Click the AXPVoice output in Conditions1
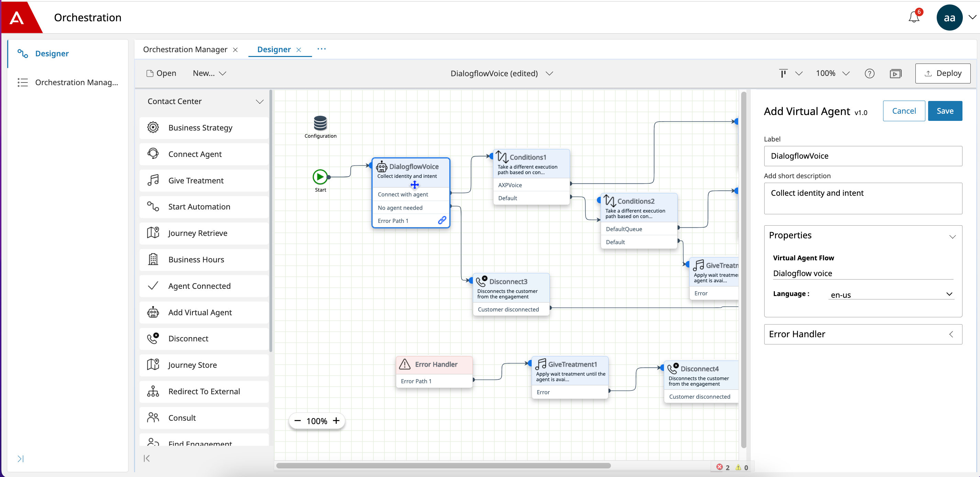This screenshot has width=980, height=477. (532, 185)
